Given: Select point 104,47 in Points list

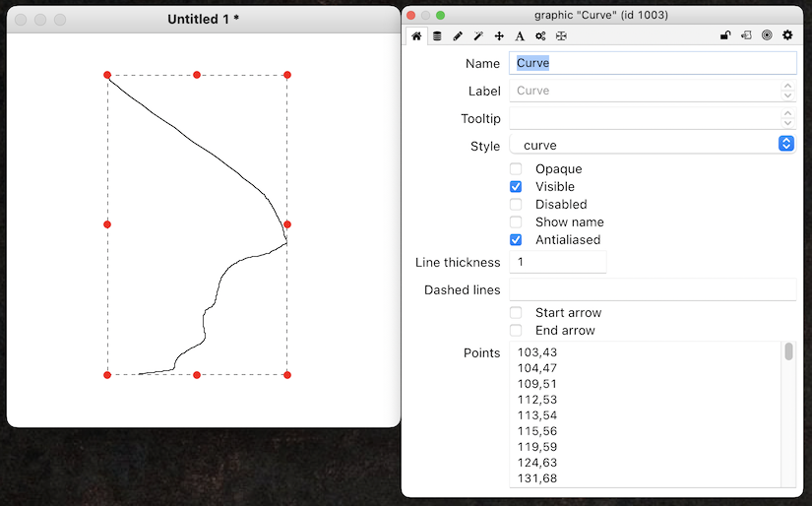Looking at the screenshot, I should [537, 368].
